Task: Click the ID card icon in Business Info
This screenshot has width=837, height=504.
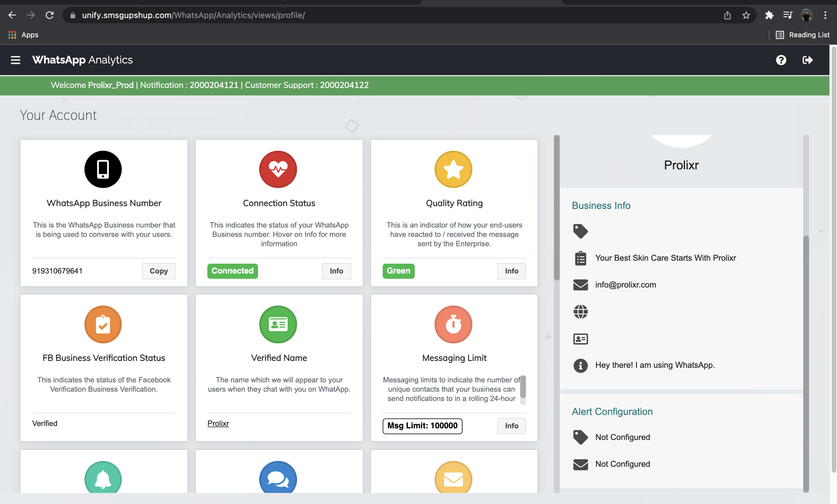Action: coord(580,339)
